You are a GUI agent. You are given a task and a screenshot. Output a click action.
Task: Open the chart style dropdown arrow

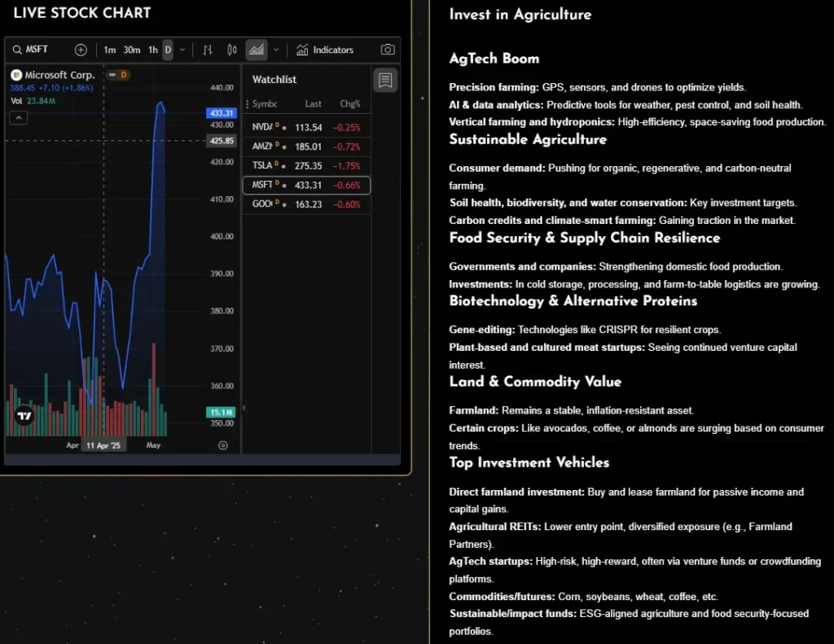[x=276, y=50]
